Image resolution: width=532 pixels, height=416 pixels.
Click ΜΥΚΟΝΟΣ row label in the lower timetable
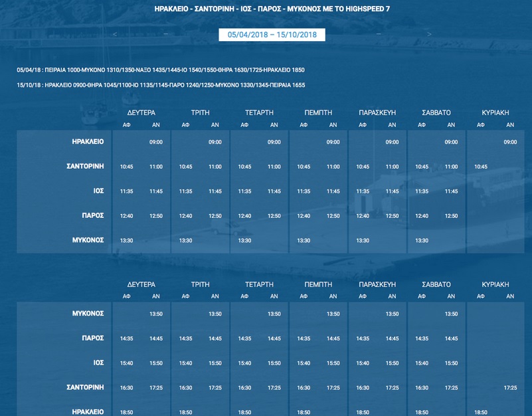pyautogui.click(x=88, y=313)
